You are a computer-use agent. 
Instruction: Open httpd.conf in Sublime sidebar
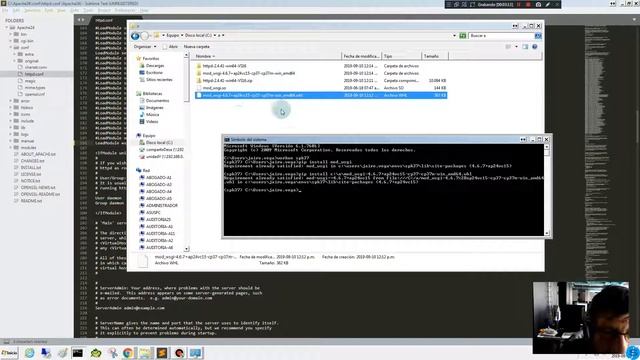pos(34,74)
